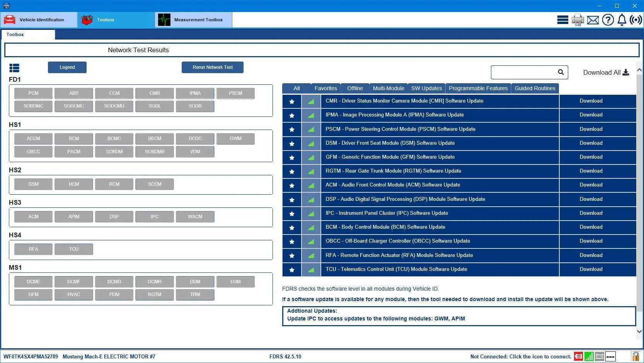
Task: Click the OBCC module button in the HS1 network
Action: coord(33,152)
